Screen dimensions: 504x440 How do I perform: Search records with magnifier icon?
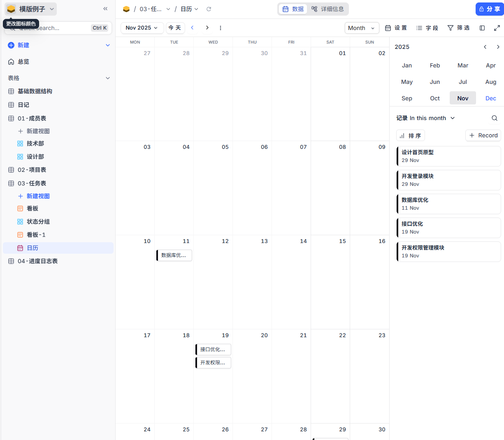494,118
